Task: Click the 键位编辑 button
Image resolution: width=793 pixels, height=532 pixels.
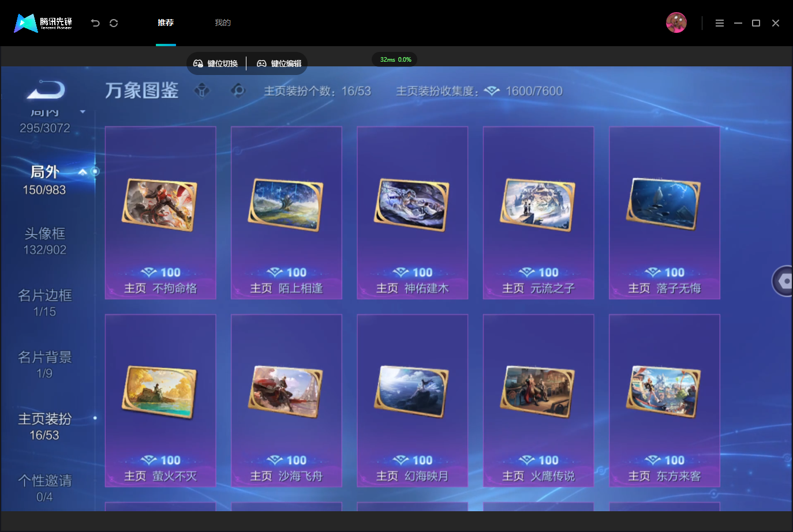Action: [279, 63]
